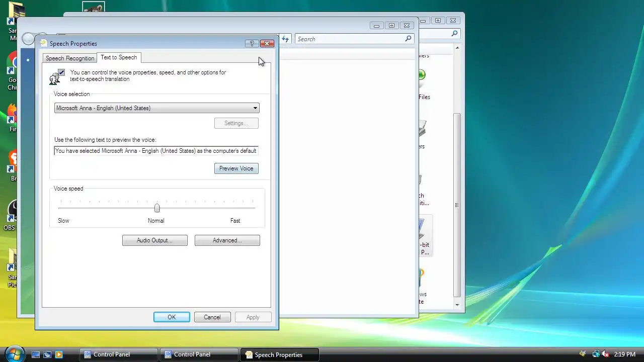
Task: Click the help question mark in Speech Properties
Action: point(252,43)
